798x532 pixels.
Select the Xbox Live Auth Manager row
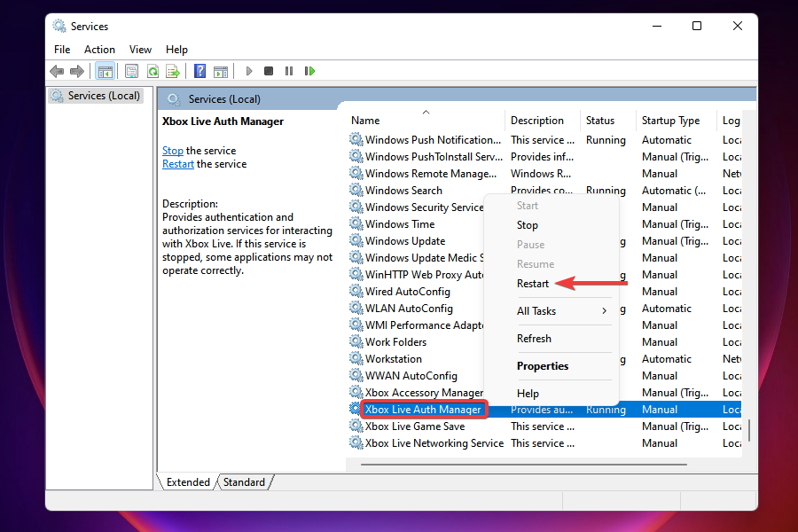pos(544,409)
